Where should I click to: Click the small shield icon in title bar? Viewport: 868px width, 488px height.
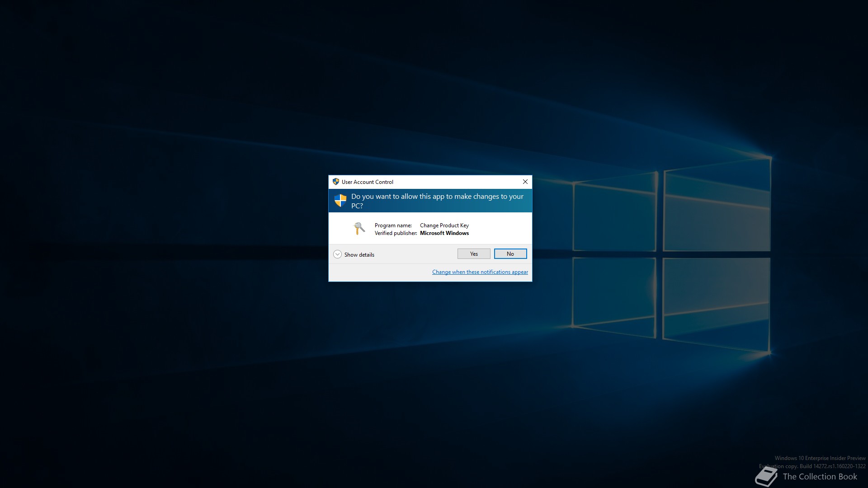coord(335,182)
